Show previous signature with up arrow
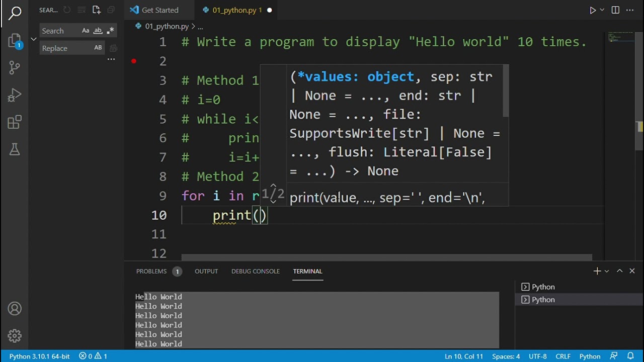The width and height of the screenshot is (644, 362). pos(273,186)
